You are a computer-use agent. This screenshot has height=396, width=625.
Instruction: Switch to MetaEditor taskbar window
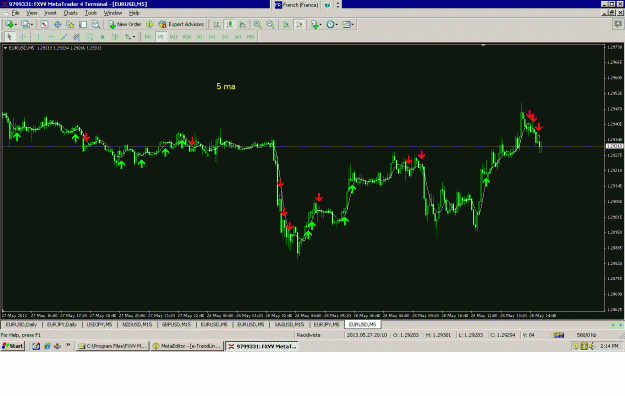(187, 346)
